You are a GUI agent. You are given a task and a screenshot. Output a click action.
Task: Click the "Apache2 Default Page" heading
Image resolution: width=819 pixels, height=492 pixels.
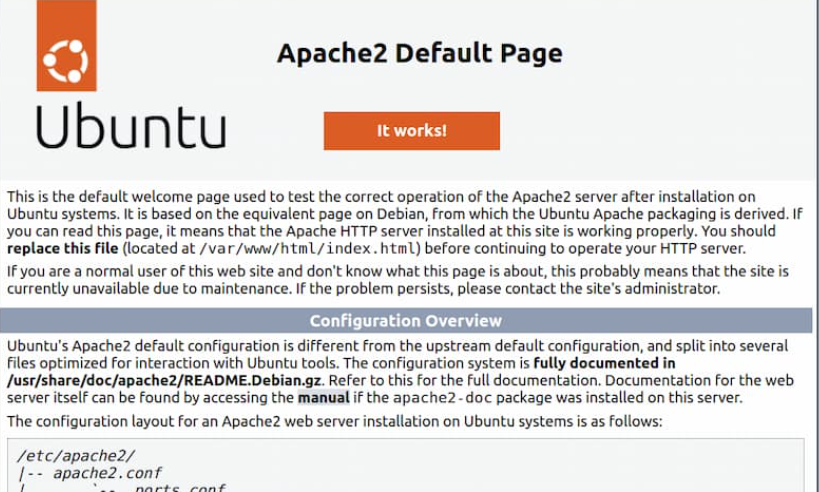coord(419,53)
